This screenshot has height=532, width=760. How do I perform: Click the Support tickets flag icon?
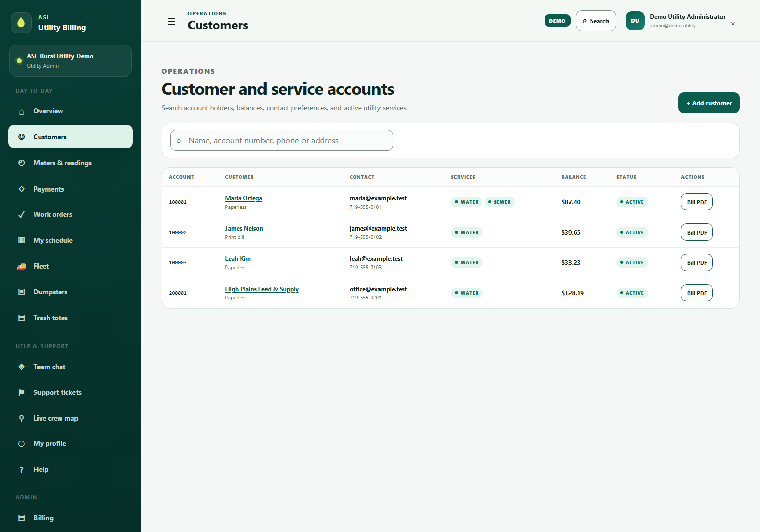click(x=21, y=393)
